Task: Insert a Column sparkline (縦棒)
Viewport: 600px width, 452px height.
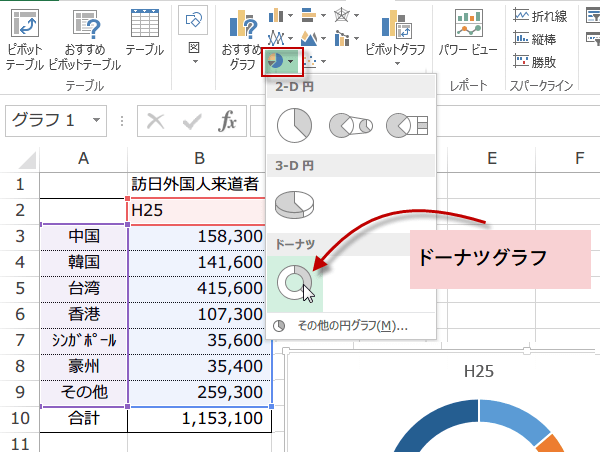Action: (x=542, y=37)
